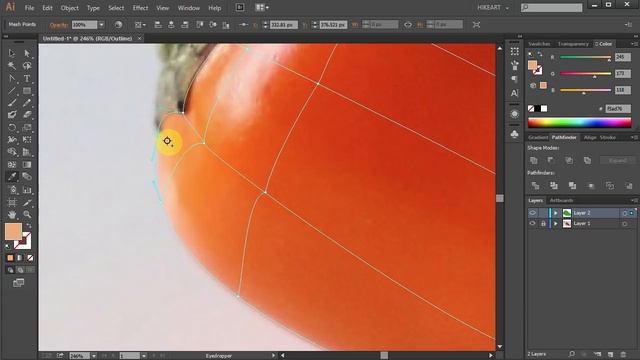Select the Rotate tool
The width and height of the screenshot is (640, 360).
[12, 127]
